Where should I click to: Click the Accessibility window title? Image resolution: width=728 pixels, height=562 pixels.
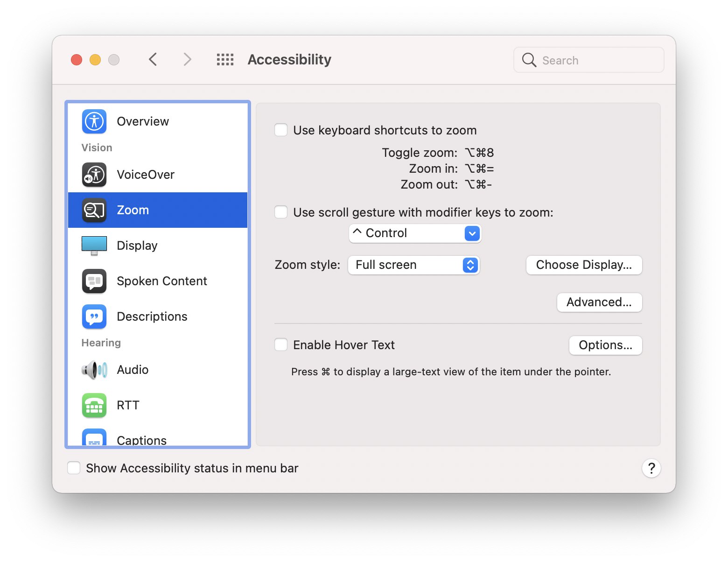pyautogui.click(x=289, y=59)
